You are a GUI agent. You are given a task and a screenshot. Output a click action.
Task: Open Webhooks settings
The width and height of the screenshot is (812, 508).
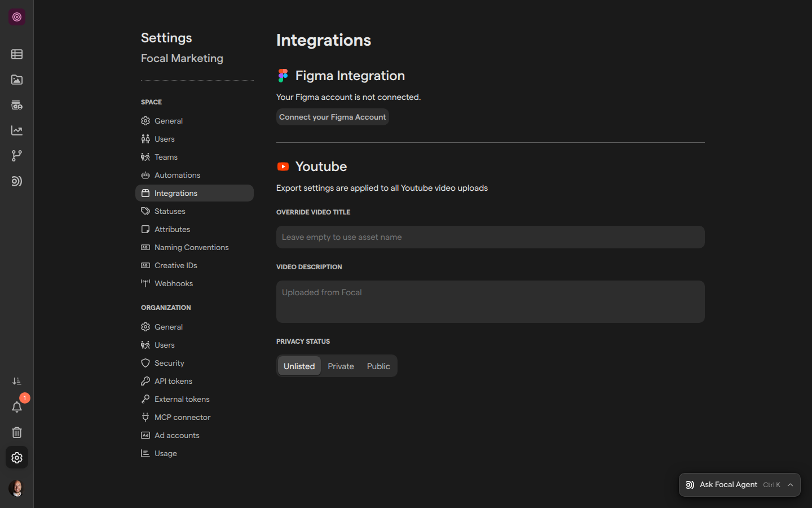click(x=195, y=283)
